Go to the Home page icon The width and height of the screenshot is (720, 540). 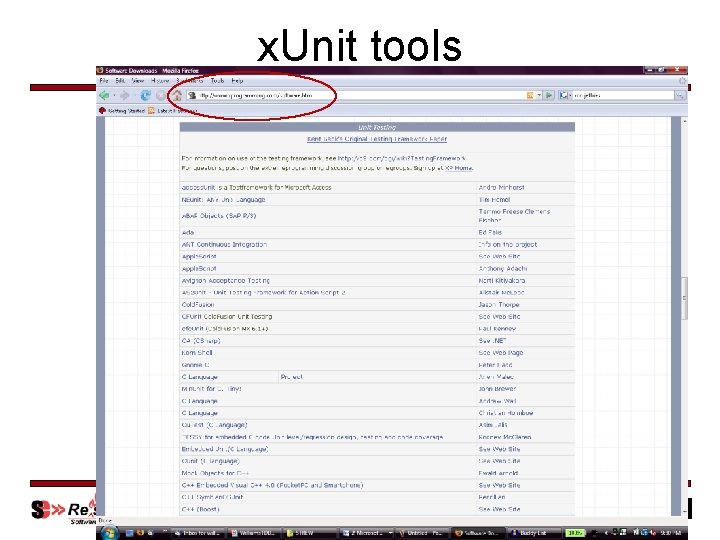click(x=177, y=96)
